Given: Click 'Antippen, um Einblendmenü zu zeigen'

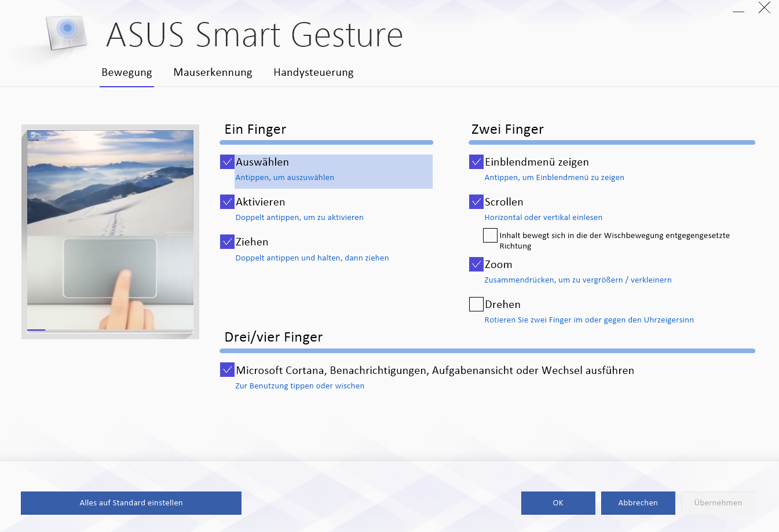Looking at the screenshot, I should [554, 178].
